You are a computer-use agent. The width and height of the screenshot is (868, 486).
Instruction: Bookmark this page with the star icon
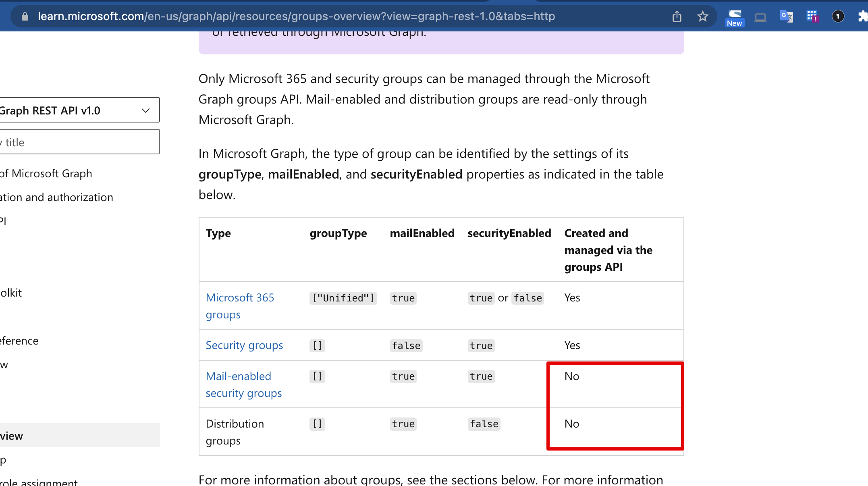click(x=702, y=17)
